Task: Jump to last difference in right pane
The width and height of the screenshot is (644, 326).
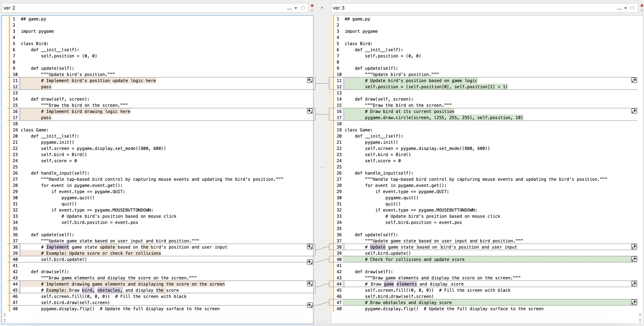Action: click(640, 320)
